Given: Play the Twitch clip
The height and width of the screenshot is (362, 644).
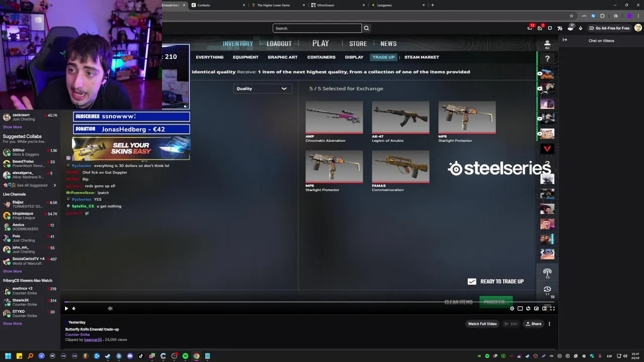Looking at the screenshot, I should click(x=66, y=309).
